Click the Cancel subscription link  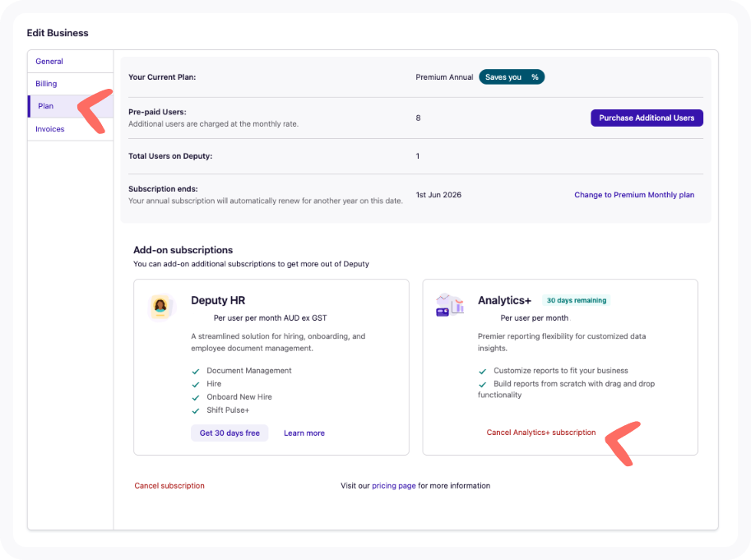click(169, 485)
